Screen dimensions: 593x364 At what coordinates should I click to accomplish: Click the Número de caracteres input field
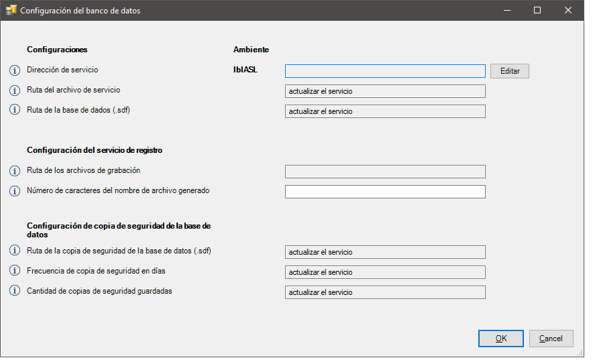385,192
